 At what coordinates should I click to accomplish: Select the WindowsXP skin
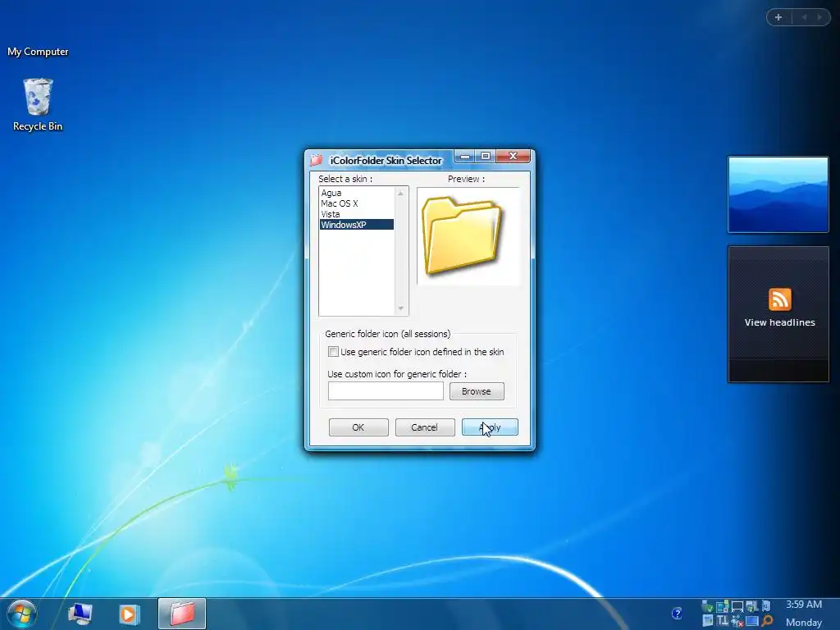(356, 225)
